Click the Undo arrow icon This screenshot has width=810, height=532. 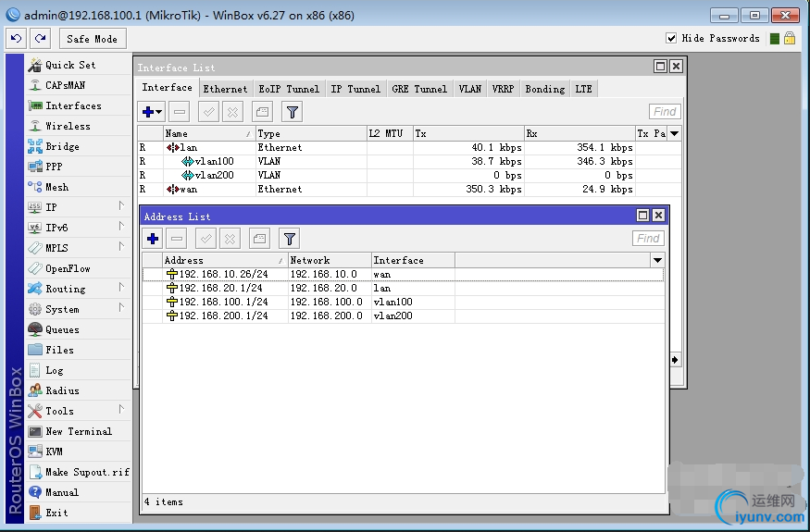pos(16,39)
